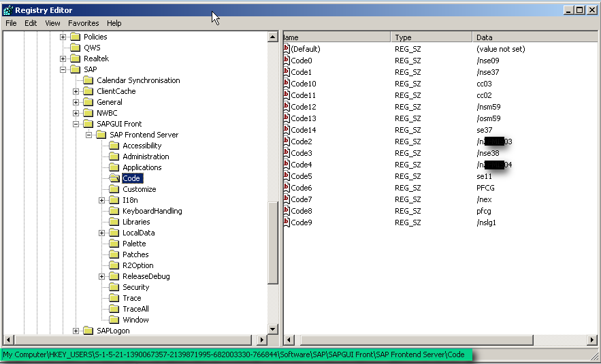601x364 pixels.
Task: Select the Code13 value name
Action: (x=304, y=119)
